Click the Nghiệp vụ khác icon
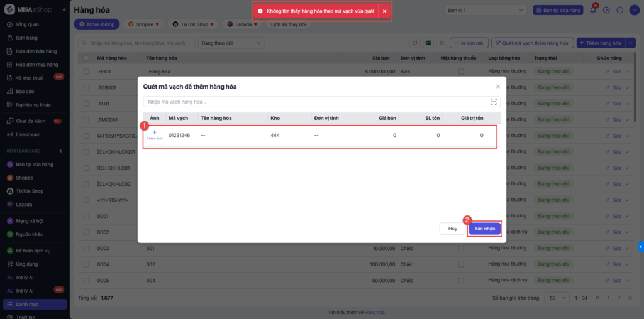The height and width of the screenshot is (319, 644). [x=10, y=105]
